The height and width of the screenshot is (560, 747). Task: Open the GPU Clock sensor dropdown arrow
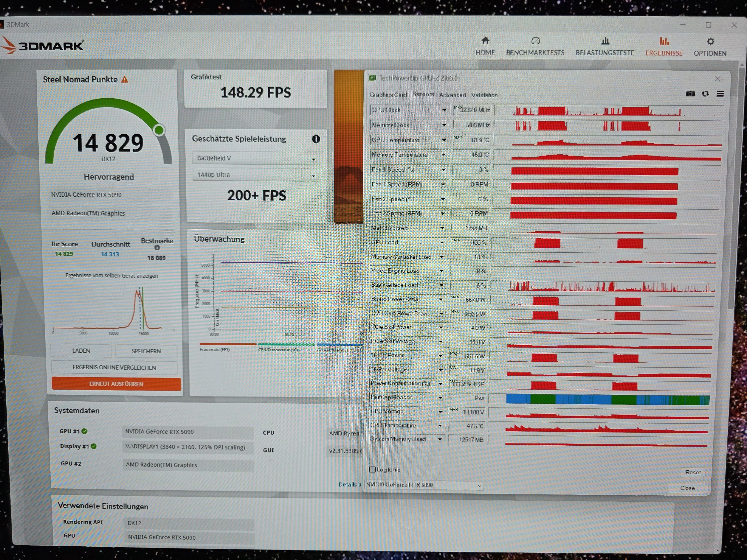[444, 110]
